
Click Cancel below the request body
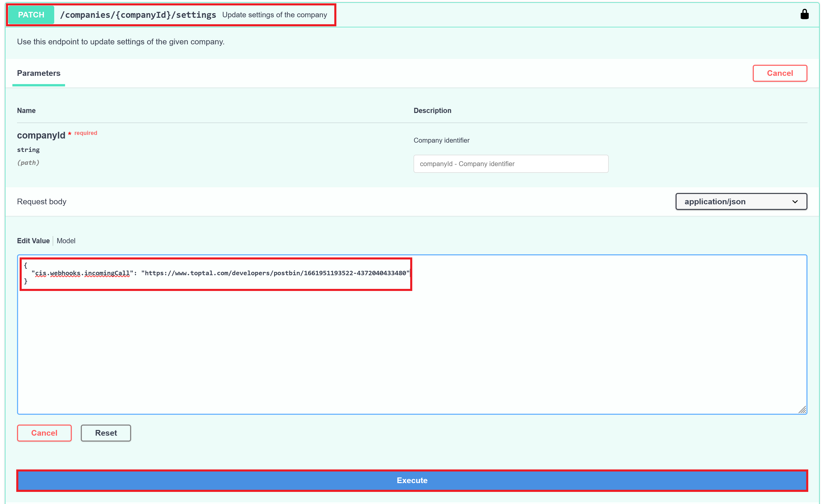pyautogui.click(x=44, y=433)
